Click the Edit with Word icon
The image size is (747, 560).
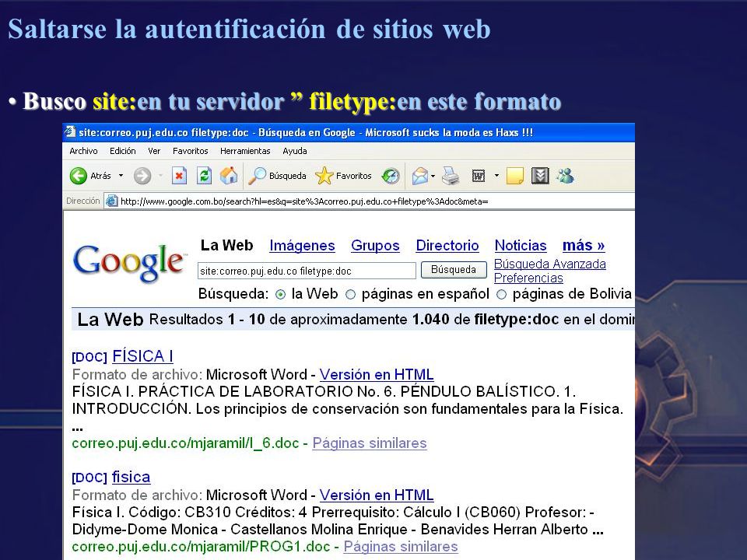point(479,177)
